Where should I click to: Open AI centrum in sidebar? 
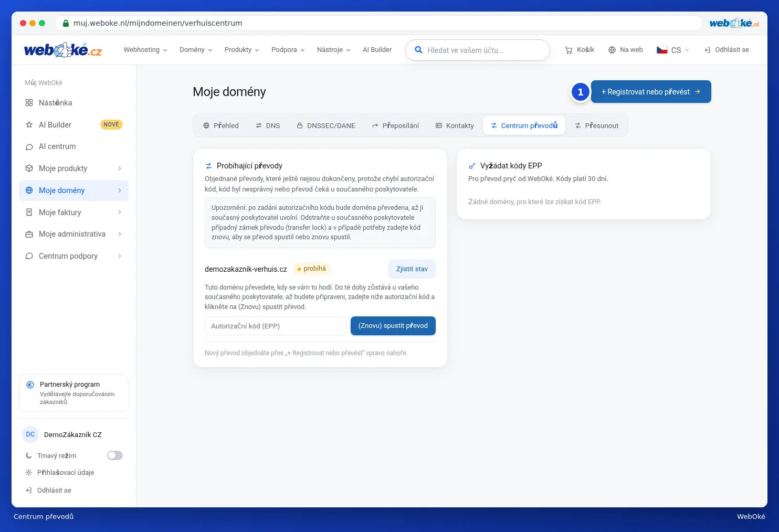(x=73, y=146)
